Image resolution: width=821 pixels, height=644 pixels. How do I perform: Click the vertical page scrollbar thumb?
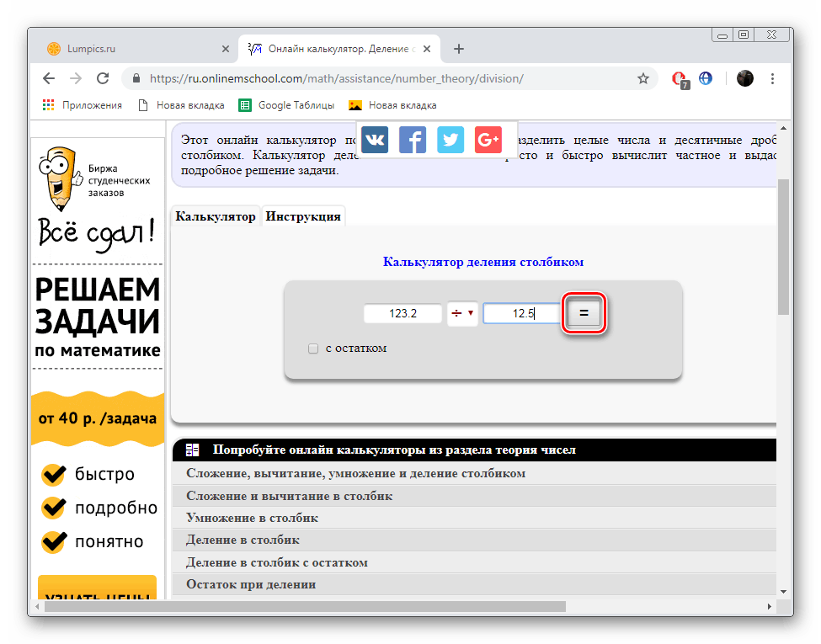783,247
